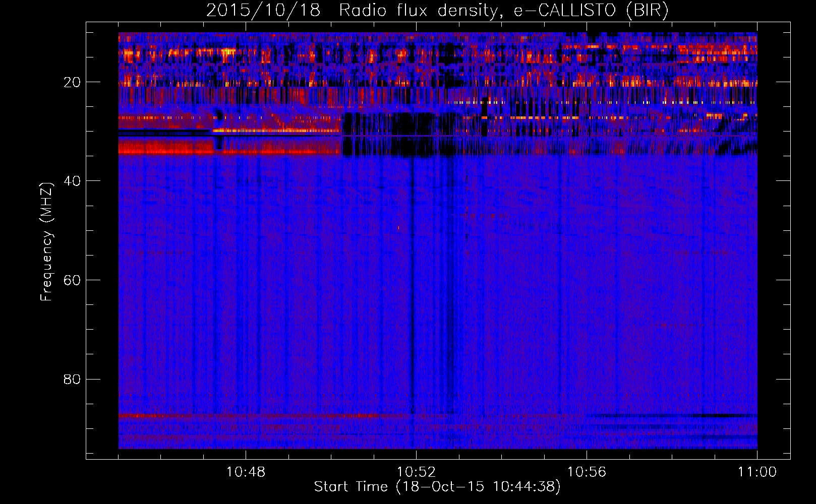Click the 20 MHz frequency tick label
The image size is (816, 504).
pyautogui.click(x=72, y=82)
